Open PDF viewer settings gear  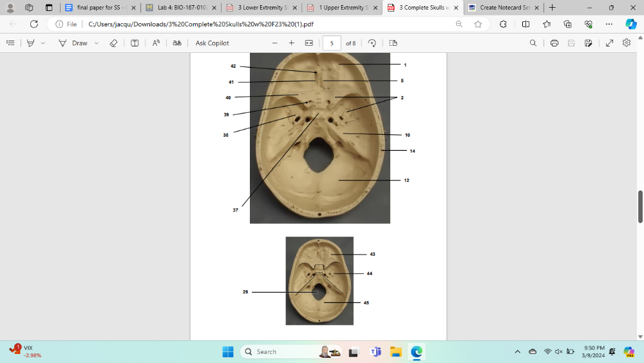pyautogui.click(x=627, y=43)
